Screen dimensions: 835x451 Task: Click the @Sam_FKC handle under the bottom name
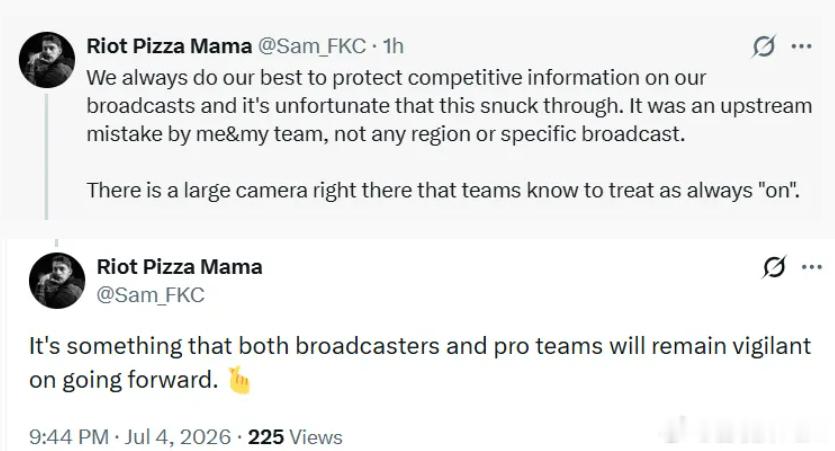pyautogui.click(x=150, y=295)
